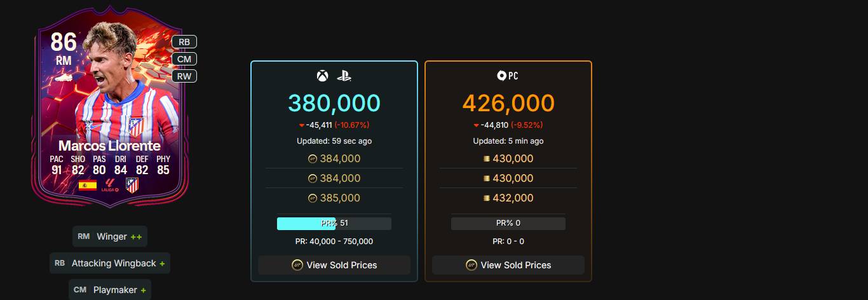View Sold Prices for PC

tap(508, 265)
